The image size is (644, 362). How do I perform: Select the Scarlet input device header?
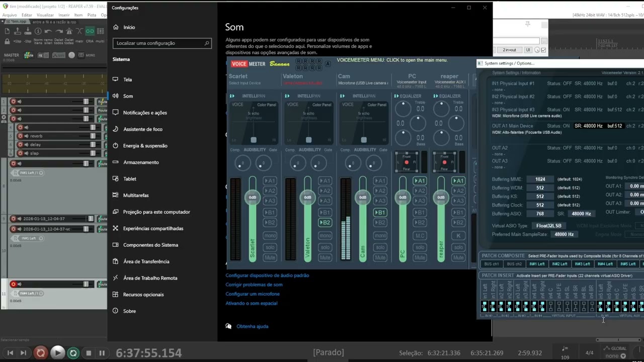pos(238,76)
